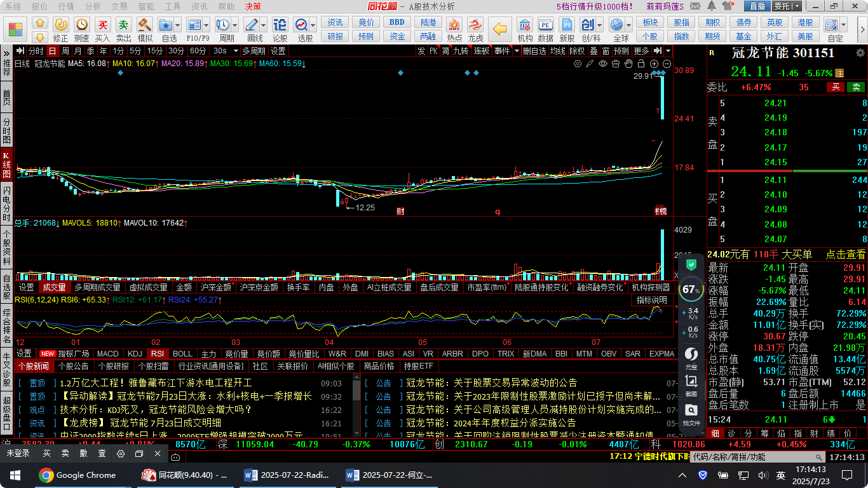Select the MACD indicator tab
The height and width of the screenshot is (488, 868).
point(107,353)
